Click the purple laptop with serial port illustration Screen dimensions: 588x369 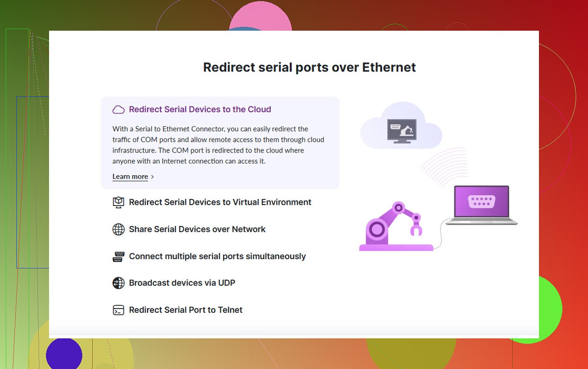481,205
